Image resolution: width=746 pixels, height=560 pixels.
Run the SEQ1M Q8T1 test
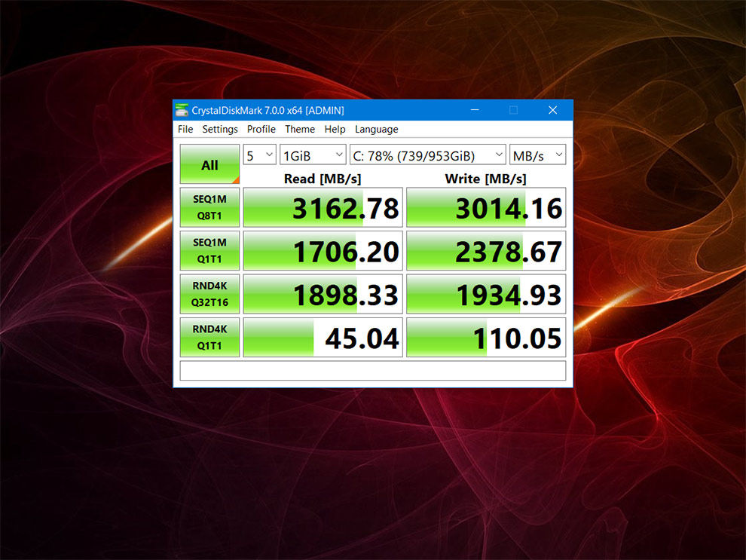click(x=209, y=207)
